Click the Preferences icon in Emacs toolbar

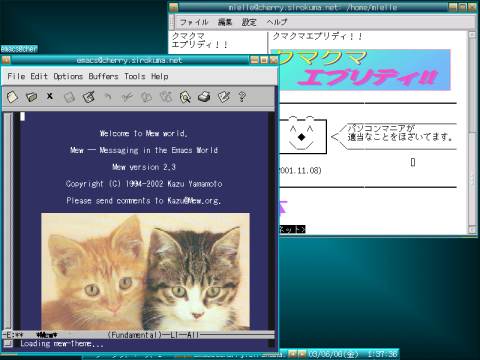[223, 97]
